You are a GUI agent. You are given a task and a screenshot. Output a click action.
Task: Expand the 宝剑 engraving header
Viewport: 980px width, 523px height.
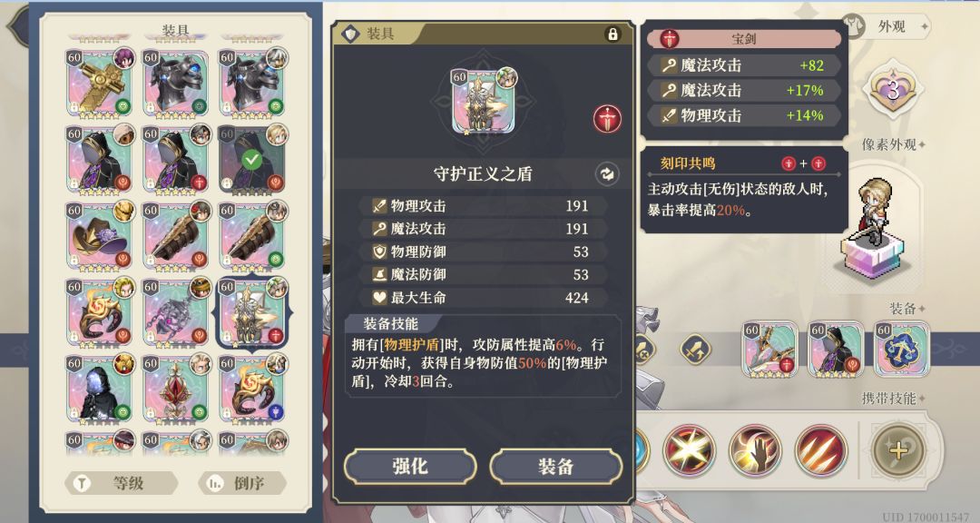point(744,39)
